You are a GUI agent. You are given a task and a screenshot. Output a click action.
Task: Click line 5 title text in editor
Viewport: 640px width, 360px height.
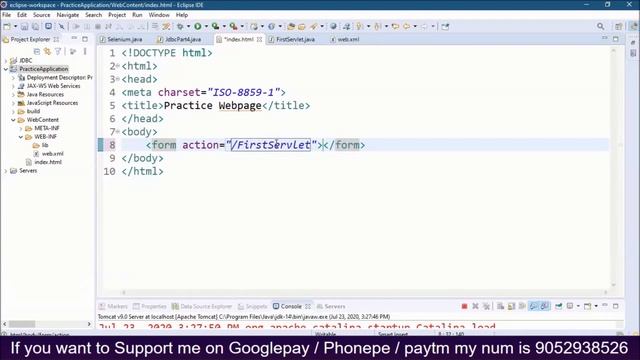[x=212, y=106]
